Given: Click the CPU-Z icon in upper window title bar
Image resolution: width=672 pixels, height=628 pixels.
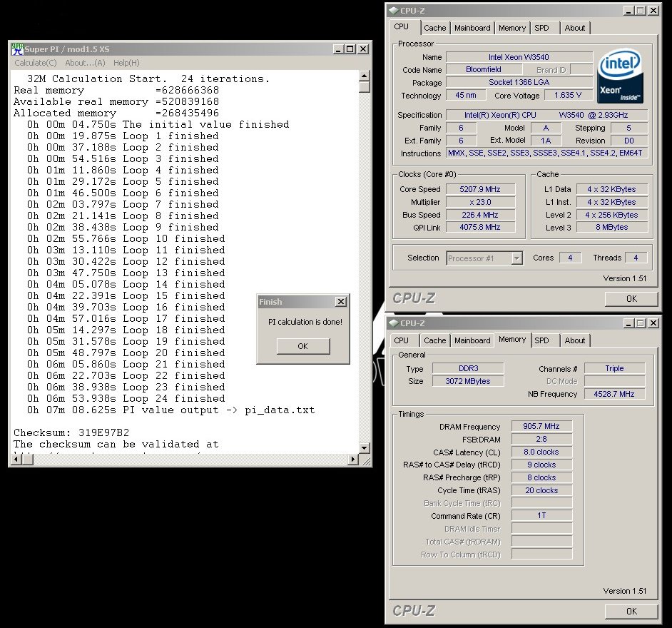Looking at the screenshot, I should 393,11.
